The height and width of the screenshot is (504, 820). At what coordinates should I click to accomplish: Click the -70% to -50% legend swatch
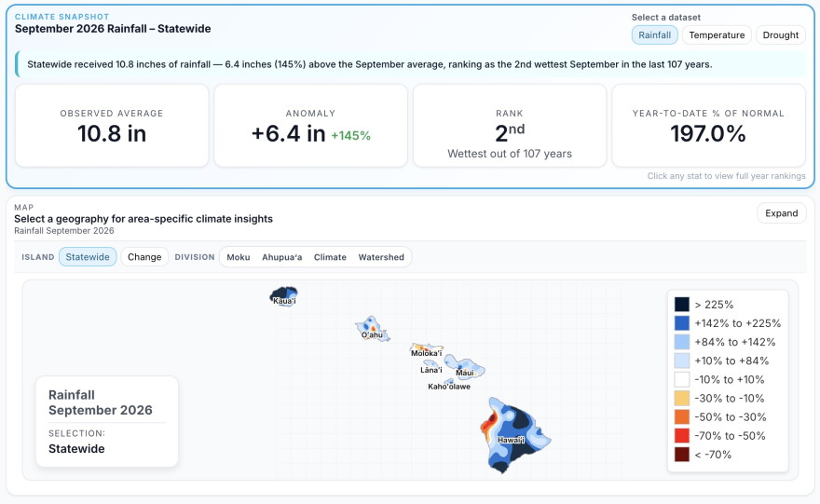click(681, 435)
